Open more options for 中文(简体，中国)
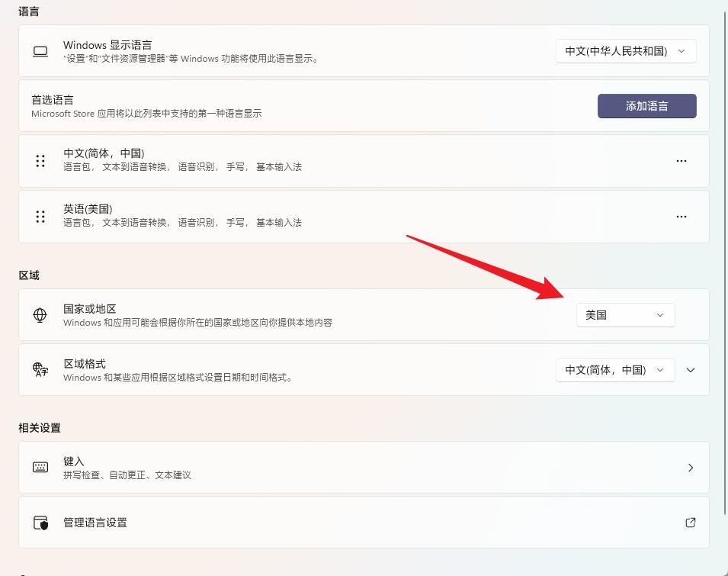728x576 pixels. coord(681,161)
